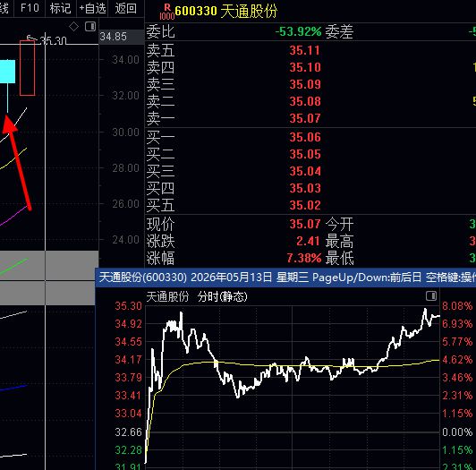Click the 标记 toolbar button
The height and width of the screenshot is (470, 476).
pos(60,8)
